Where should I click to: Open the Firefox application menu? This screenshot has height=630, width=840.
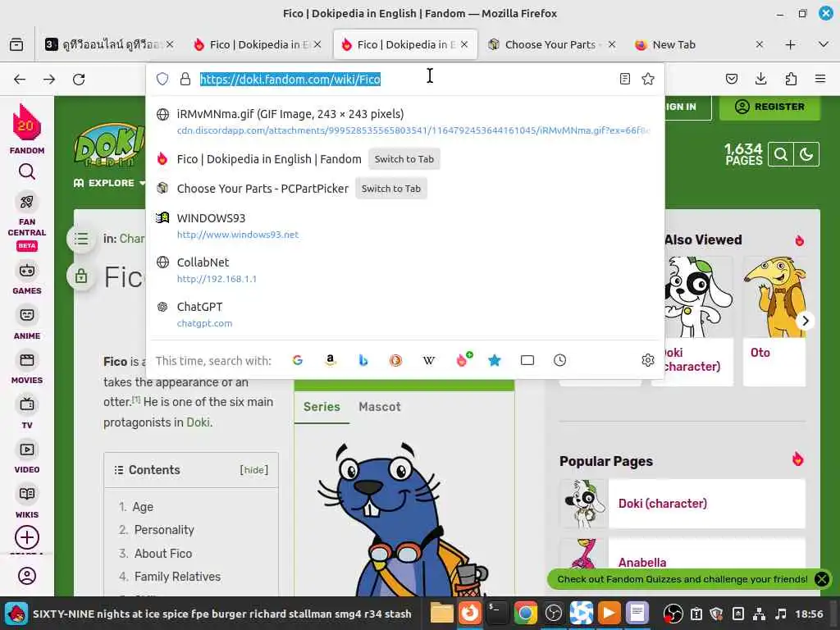(x=820, y=80)
